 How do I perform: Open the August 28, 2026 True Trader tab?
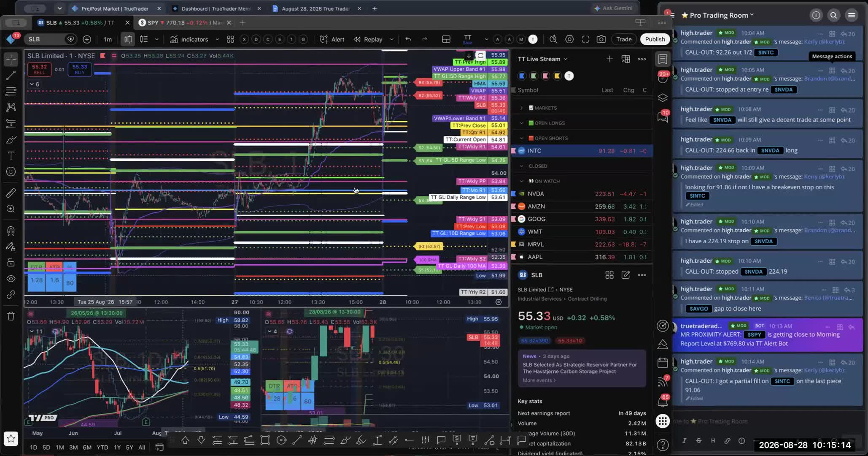pyautogui.click(x=316, y=8)
